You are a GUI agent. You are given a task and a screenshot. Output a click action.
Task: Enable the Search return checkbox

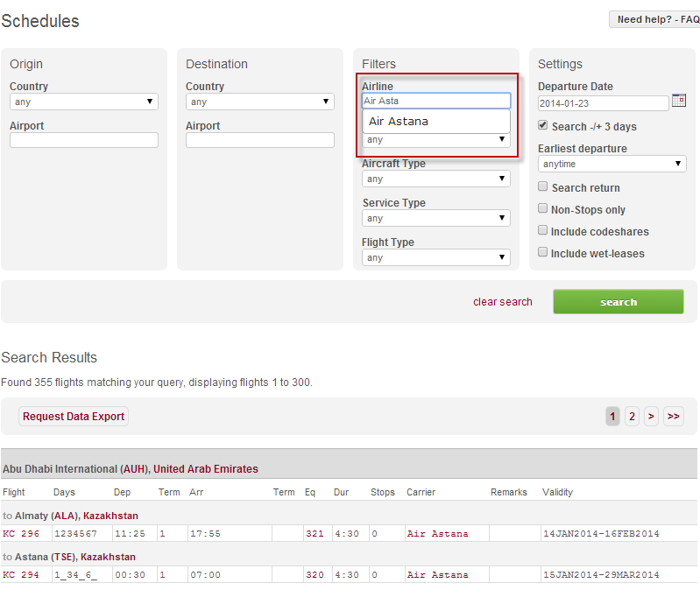(x=543, y=187)
